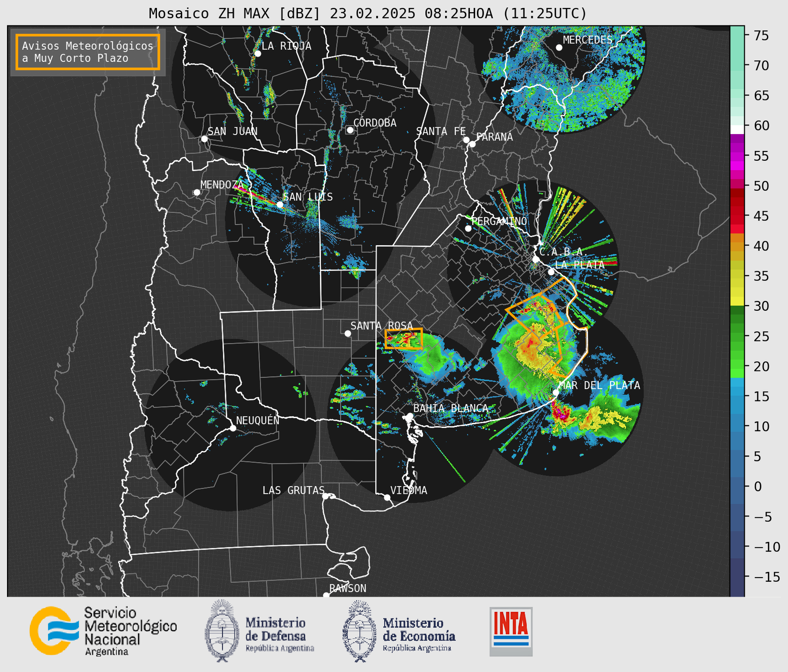This screenshot has height=672, width=788.
Task: Click the white 60 dBZ color band
Action: (x=737, y=129)
